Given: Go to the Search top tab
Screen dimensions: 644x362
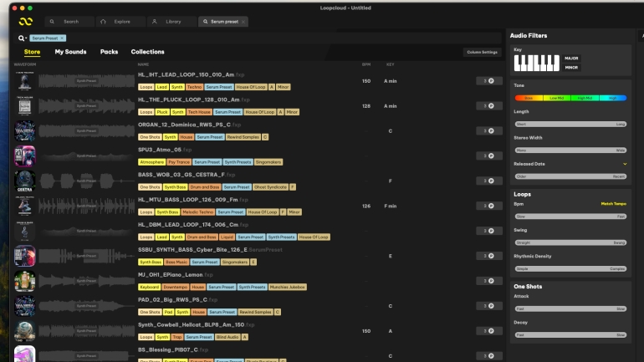Looking at the screenshot, I should [x=69, y=22].
